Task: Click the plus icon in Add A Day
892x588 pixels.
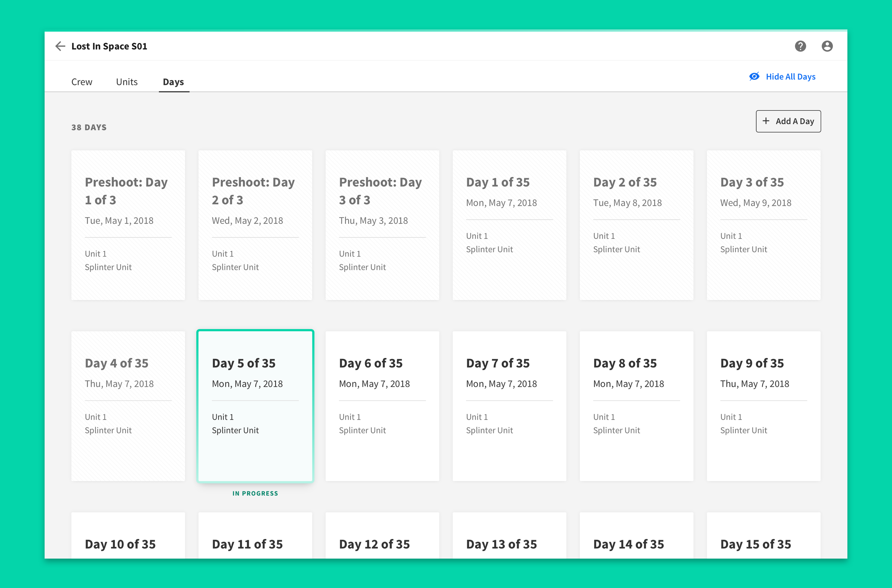Action: click(766, 121)
